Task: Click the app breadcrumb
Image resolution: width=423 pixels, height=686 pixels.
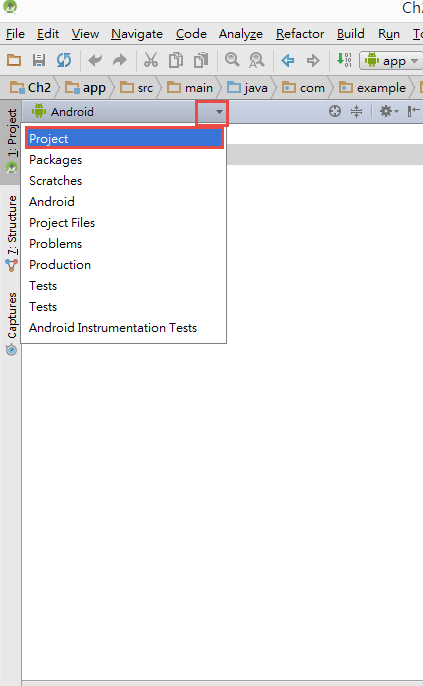Action: click(85, 88)
